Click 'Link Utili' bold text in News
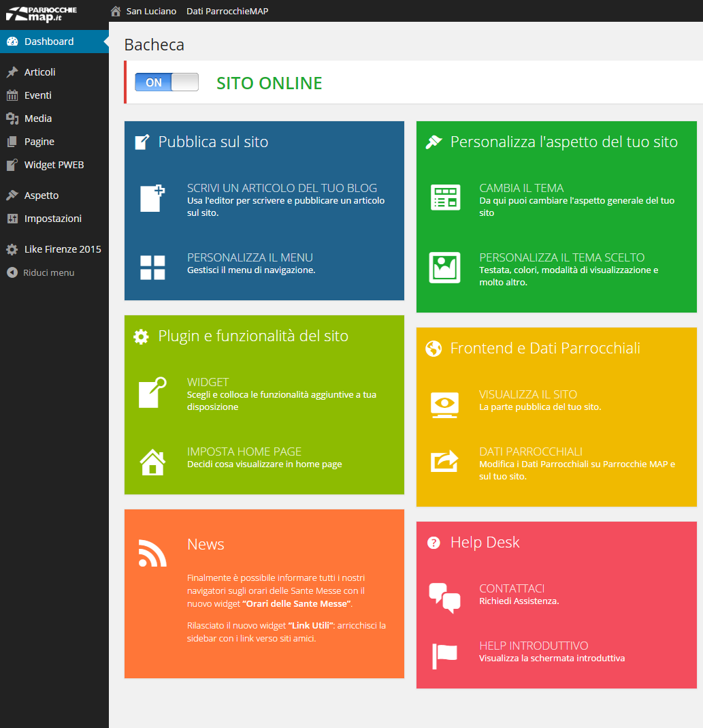The width and height of the screenshot is (703, 728). [x=310, y=625]
